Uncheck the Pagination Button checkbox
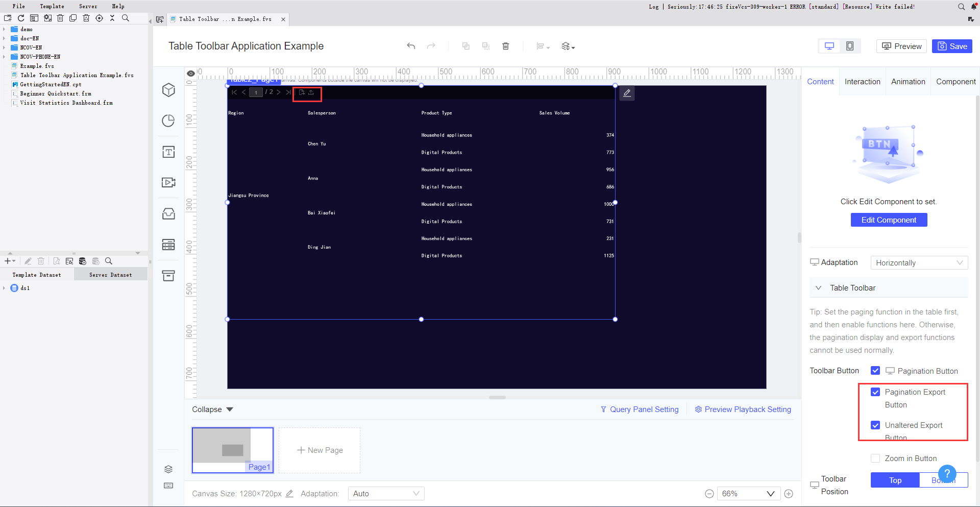Screen dimensions: 980x507 pyautogui.click(x=875, y=371)
